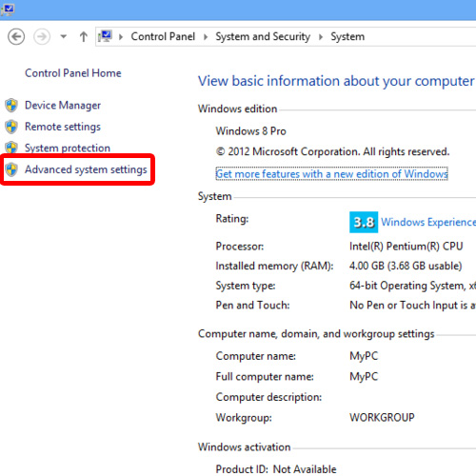This screenshot has width=476, height=476.
Task: Click the WORKGROUP workgroup value
Action: point(382,417)
